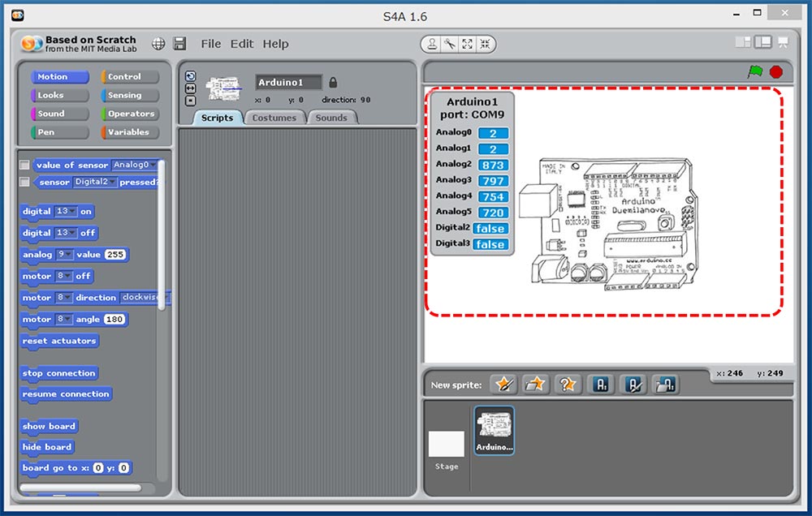Click the resume connection block

(66, 394)
